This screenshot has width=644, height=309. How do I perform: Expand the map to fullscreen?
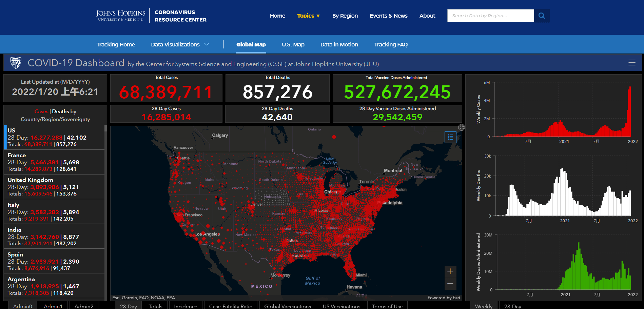462,127
